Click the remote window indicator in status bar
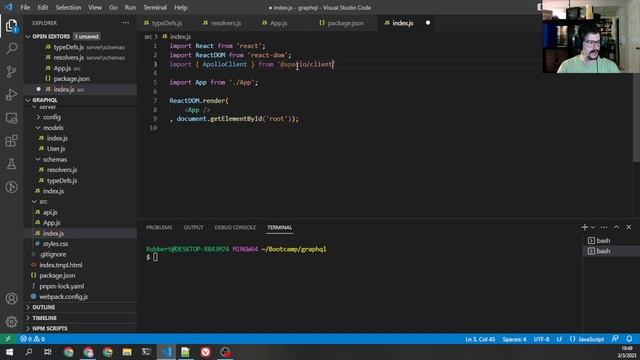This screenshot has height=360, width=640. tap(8, 339)
